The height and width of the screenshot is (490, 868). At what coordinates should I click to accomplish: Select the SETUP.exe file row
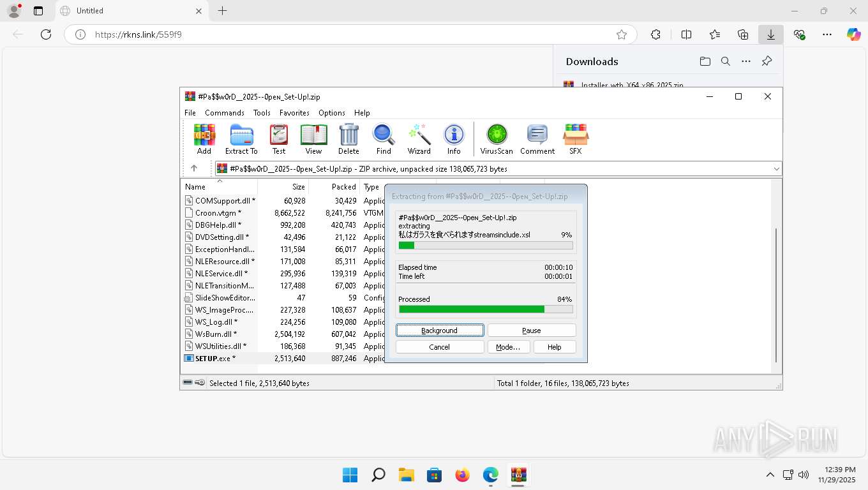point(283,359)
